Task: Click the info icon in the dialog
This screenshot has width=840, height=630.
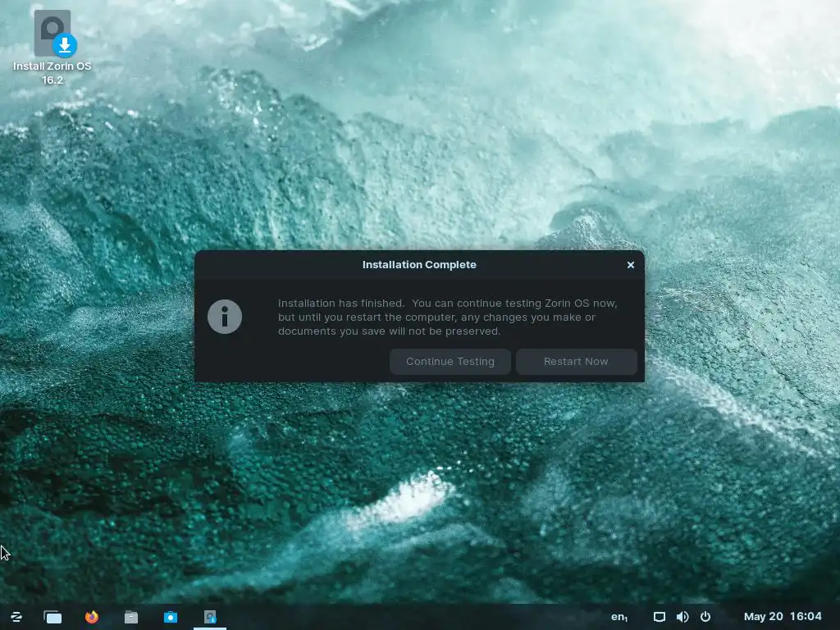Action: coord(225,317)
